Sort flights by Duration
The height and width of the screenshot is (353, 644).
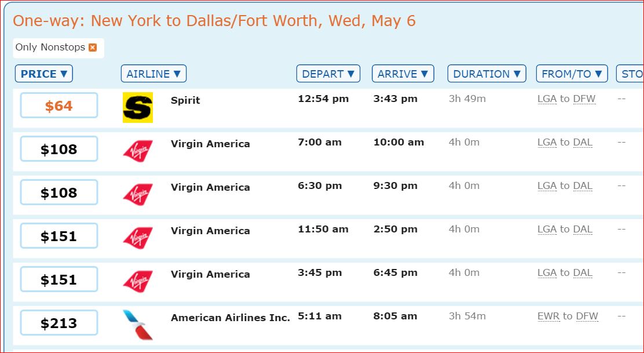(x=486, y=74)
